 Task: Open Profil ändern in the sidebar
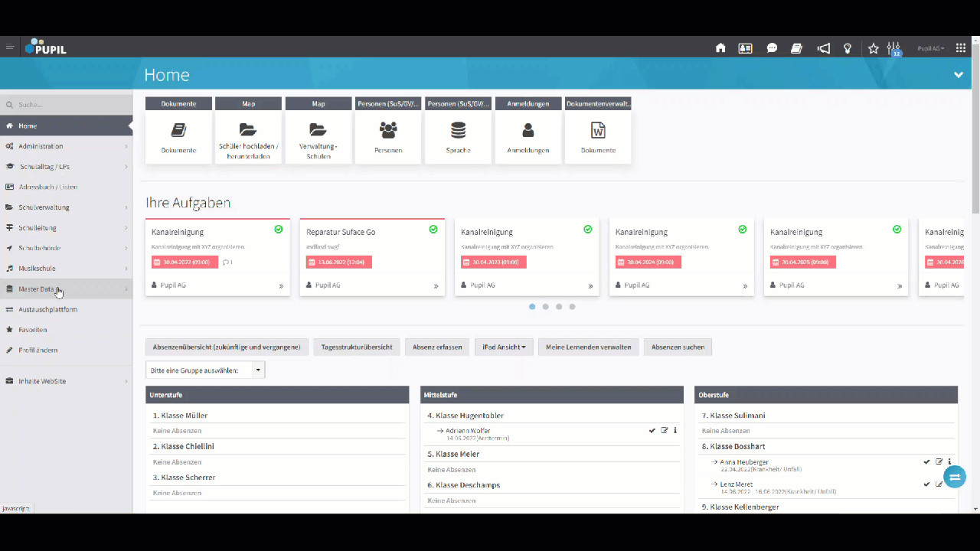click(x=67, y=350)
